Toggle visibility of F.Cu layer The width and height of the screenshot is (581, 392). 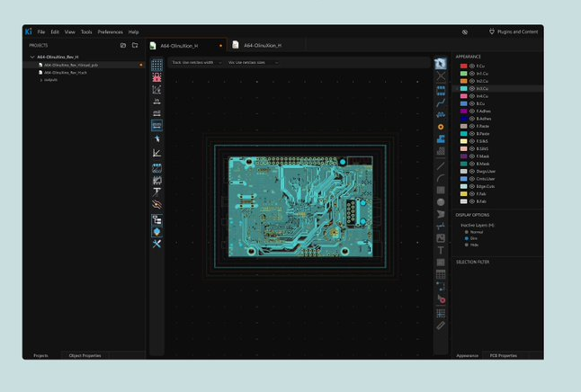(x=472, y=67)
